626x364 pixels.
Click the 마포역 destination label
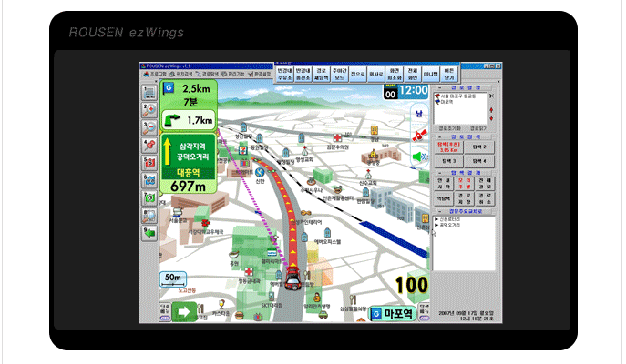pyautogui.click(x=392, y=314)
